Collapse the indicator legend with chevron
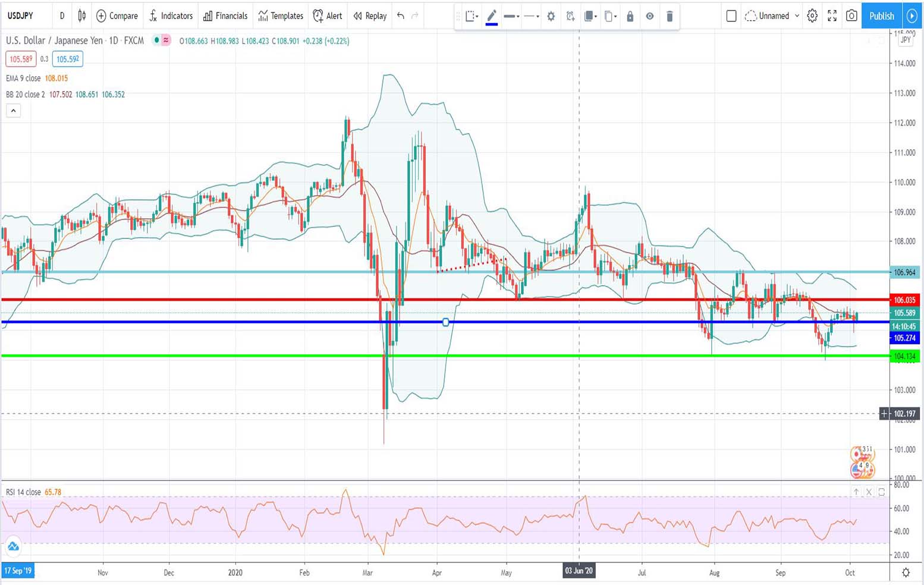This screenshot has height=585, width=924. click(x=13, y=111)
